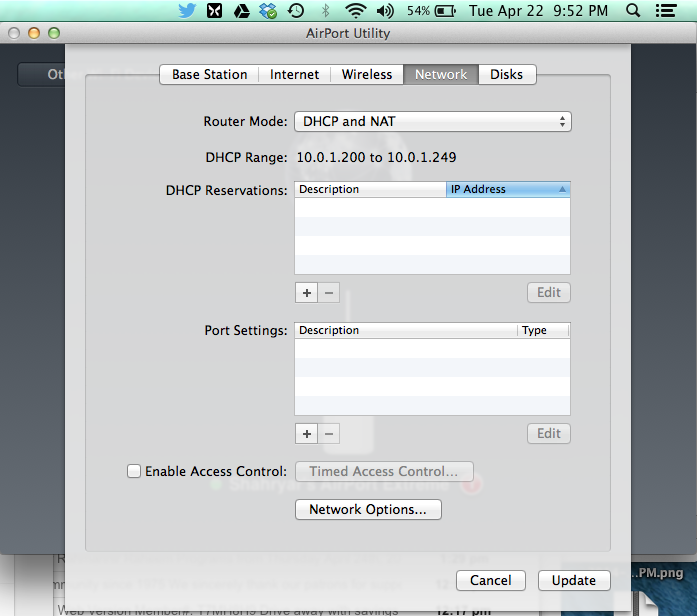Select the Network tab
The image size is (697, 616).
click(x=441, y=74)
